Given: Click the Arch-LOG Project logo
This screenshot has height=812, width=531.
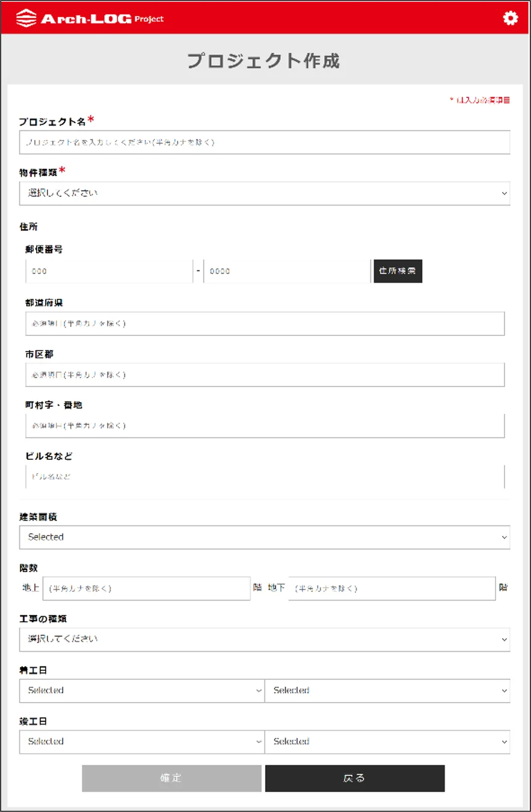Looking at the screenshot, I should [90, 18].
